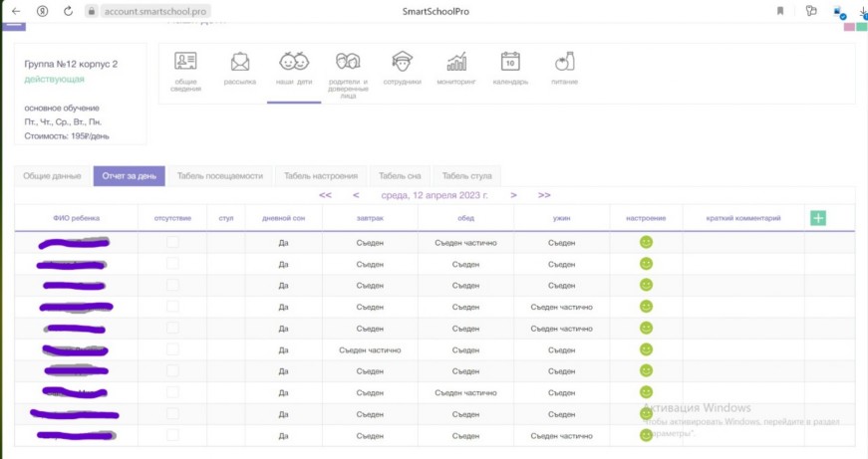
Task: Toggle absence checkbox in second child row
Action: (172, 264)
